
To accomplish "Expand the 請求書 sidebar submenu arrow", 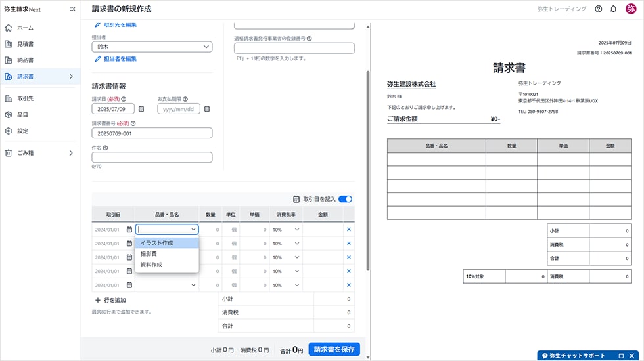I will (71, 77).
